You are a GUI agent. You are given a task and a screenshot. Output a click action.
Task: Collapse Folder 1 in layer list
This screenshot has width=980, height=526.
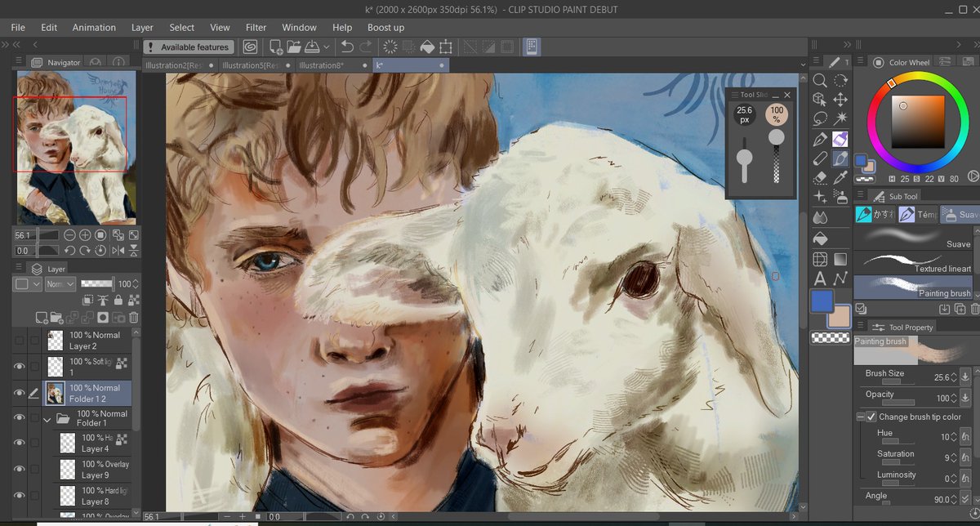47,419
